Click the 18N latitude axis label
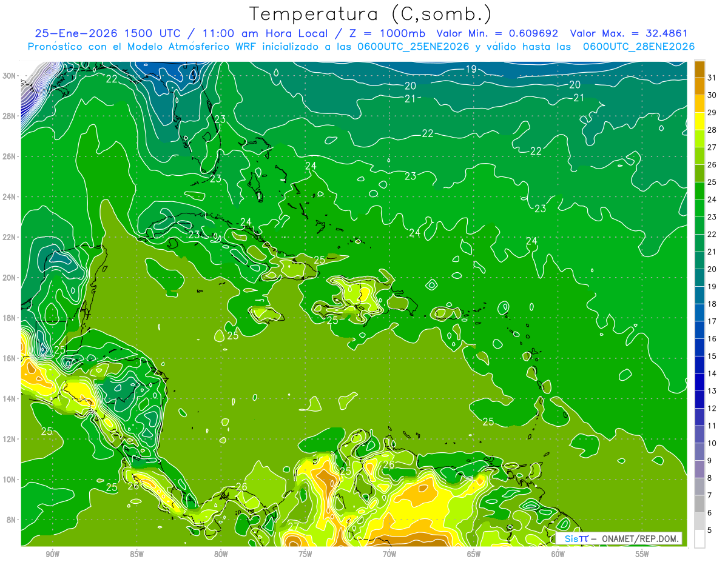728x562 pixels. pos(10,318)
